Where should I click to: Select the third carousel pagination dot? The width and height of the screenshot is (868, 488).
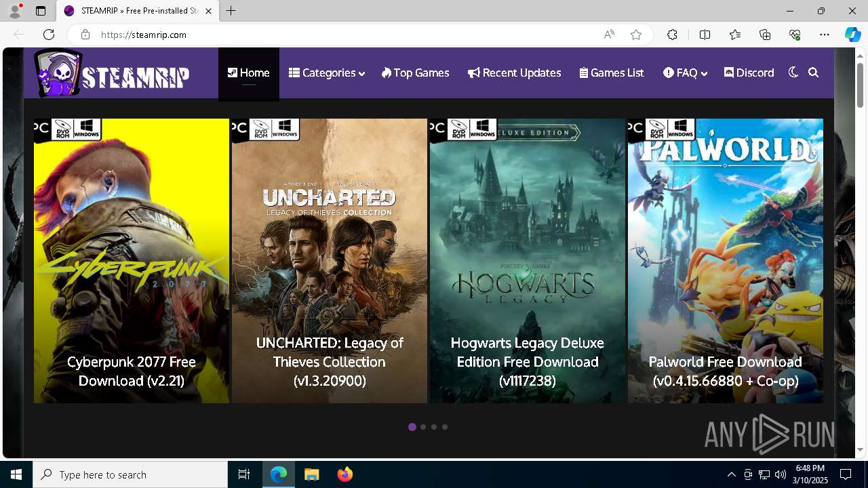pyautogui.click(x=434, y=427)
